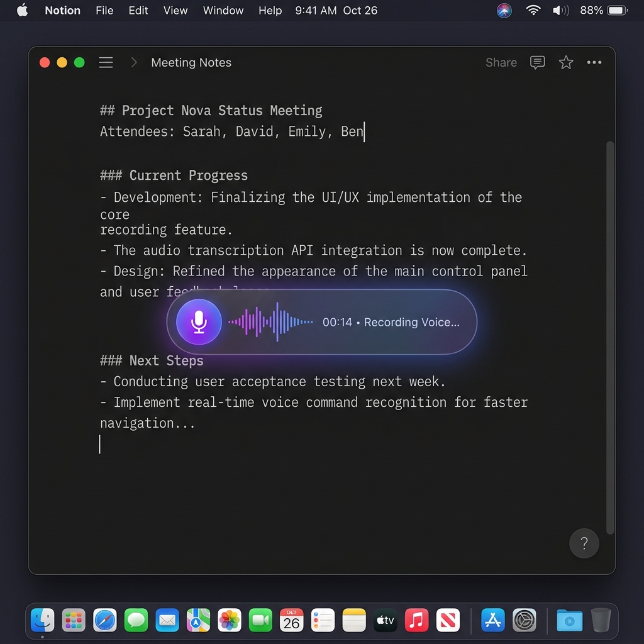Open the Window menu
This screenshot has height=644, width=644.
pos(223,10)
